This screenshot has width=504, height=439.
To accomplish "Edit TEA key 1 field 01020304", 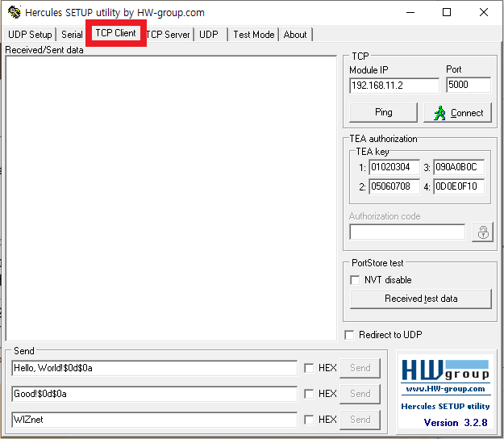I will 394,167.
